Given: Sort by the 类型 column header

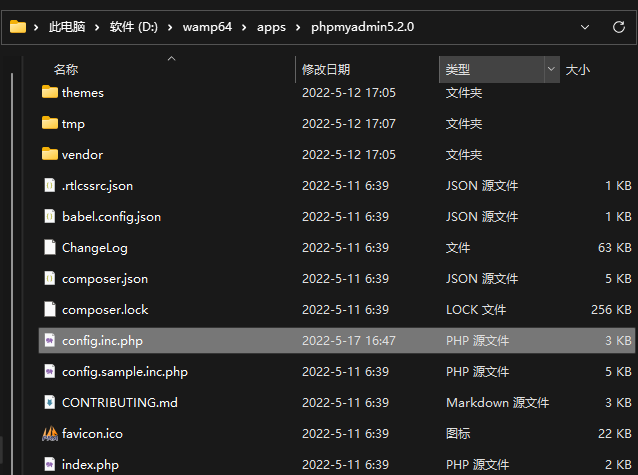Looking at the screenshot, I should click(458, 70).
